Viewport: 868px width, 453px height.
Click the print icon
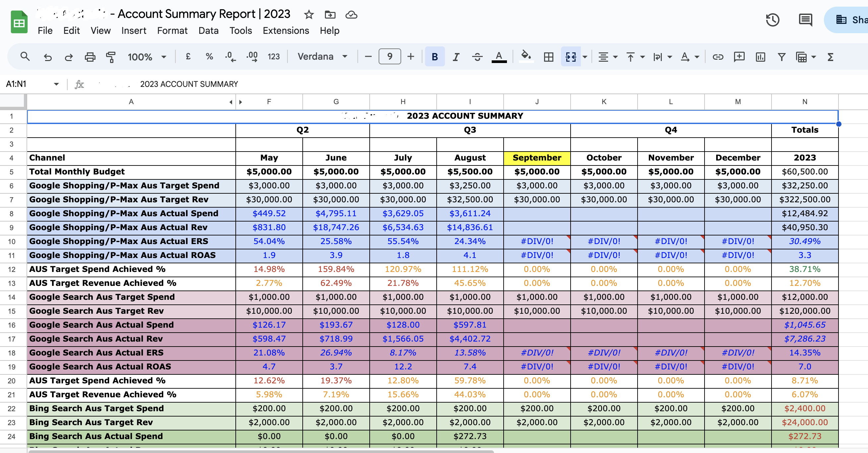(90, 57)
